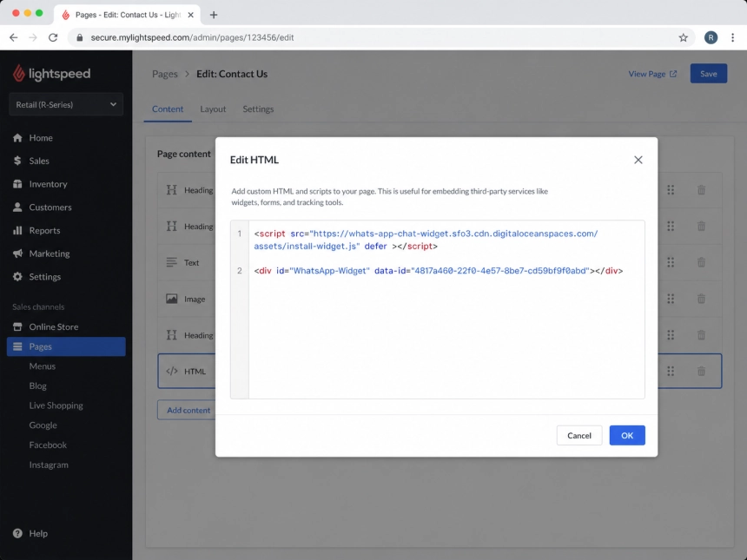Close the Edit HTML dialog

(638, 160)
